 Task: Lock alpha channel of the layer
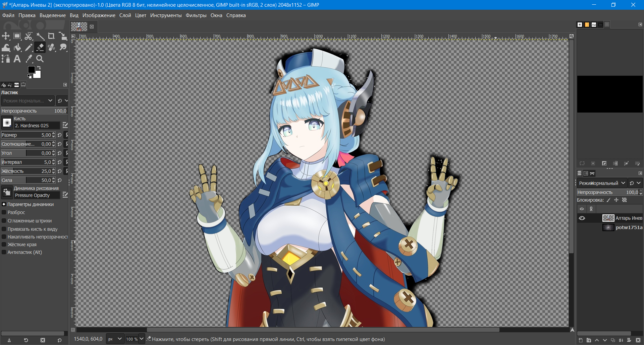624,200
